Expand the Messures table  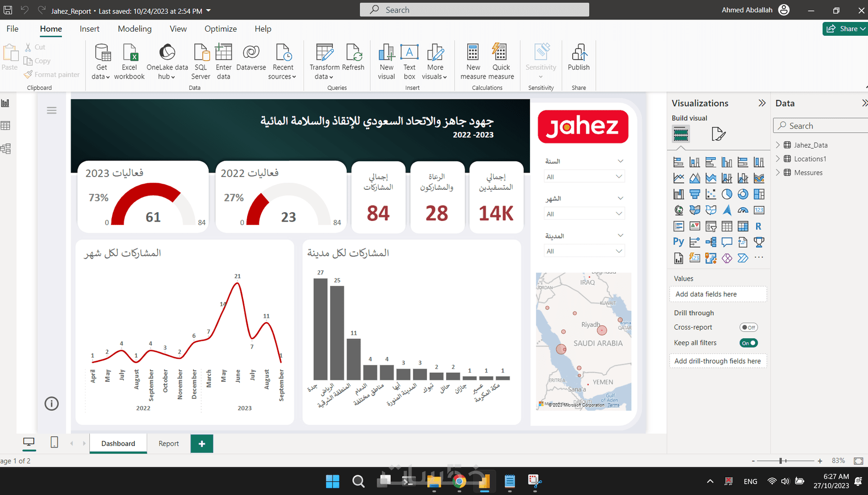point(778,172)
